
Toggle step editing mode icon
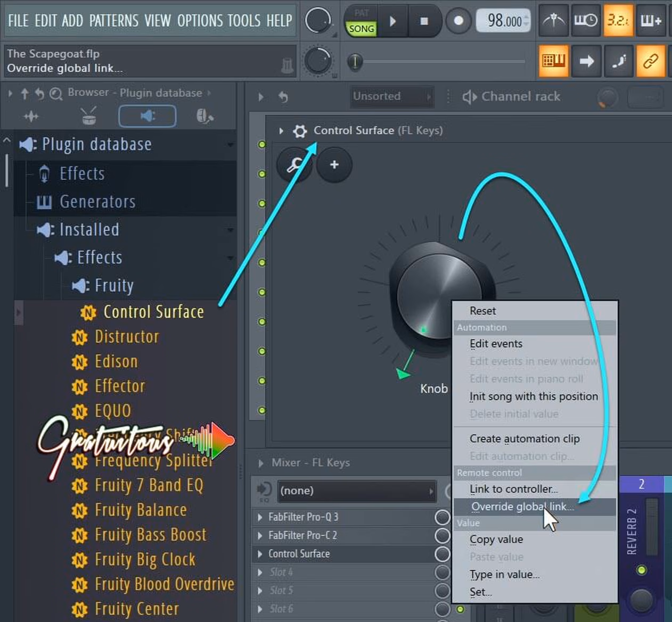618,61
